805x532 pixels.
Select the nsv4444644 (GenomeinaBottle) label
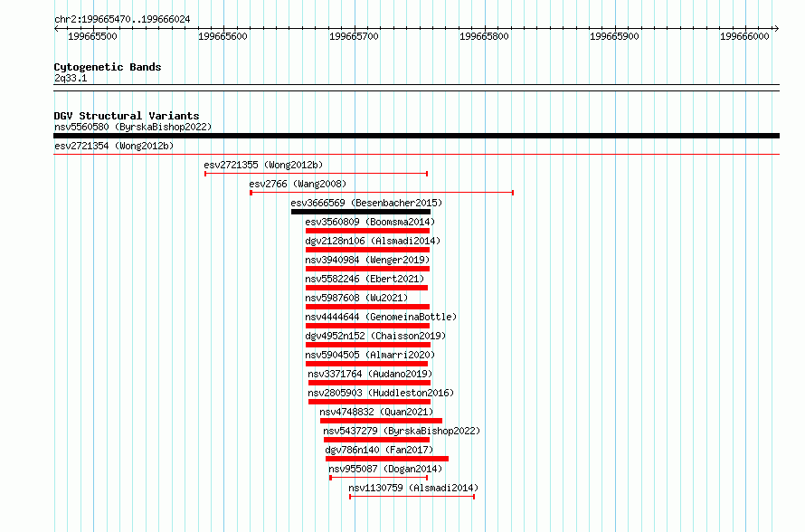pos(381,317)
